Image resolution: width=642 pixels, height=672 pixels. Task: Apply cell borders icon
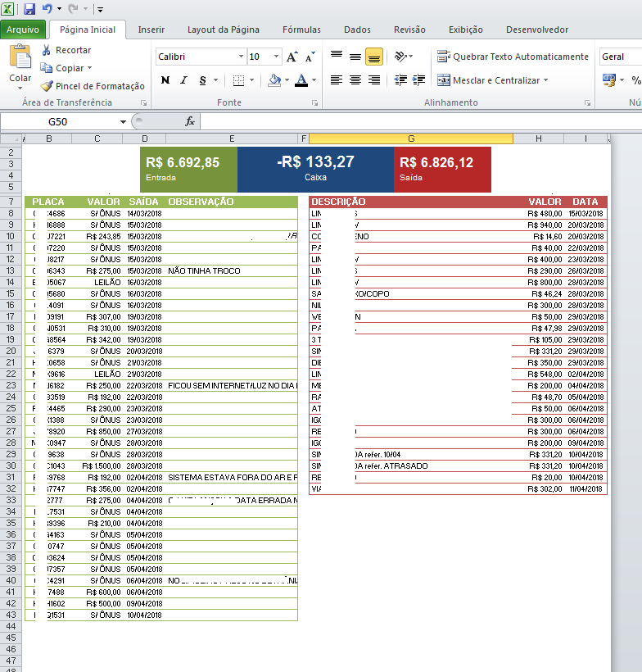[238, 80]
